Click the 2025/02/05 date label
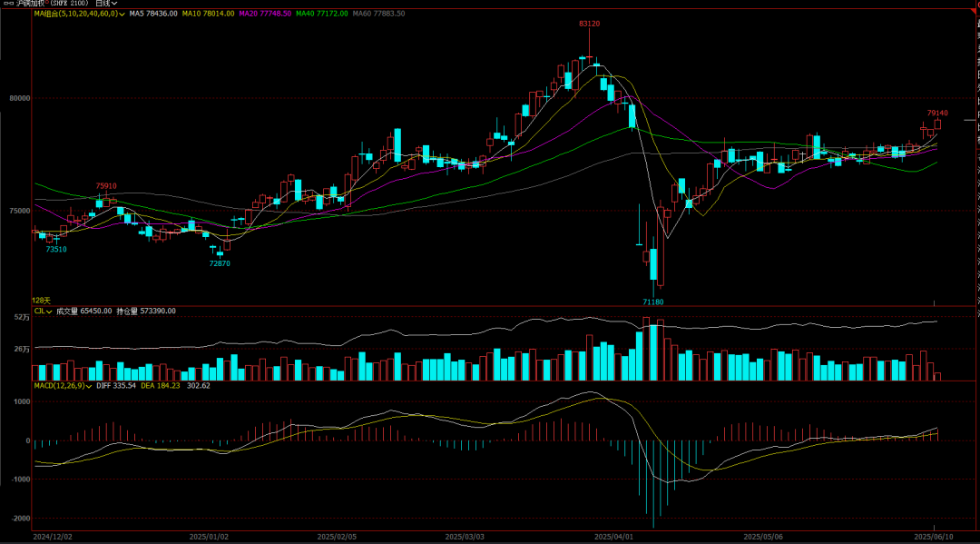 click(337, 537)
